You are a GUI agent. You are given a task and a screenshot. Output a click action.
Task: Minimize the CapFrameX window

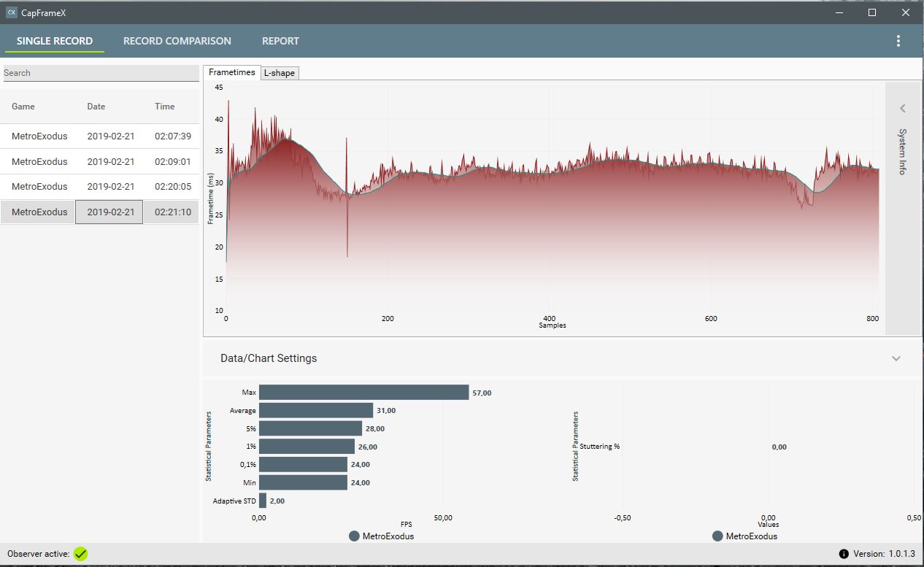pos(838,12)
